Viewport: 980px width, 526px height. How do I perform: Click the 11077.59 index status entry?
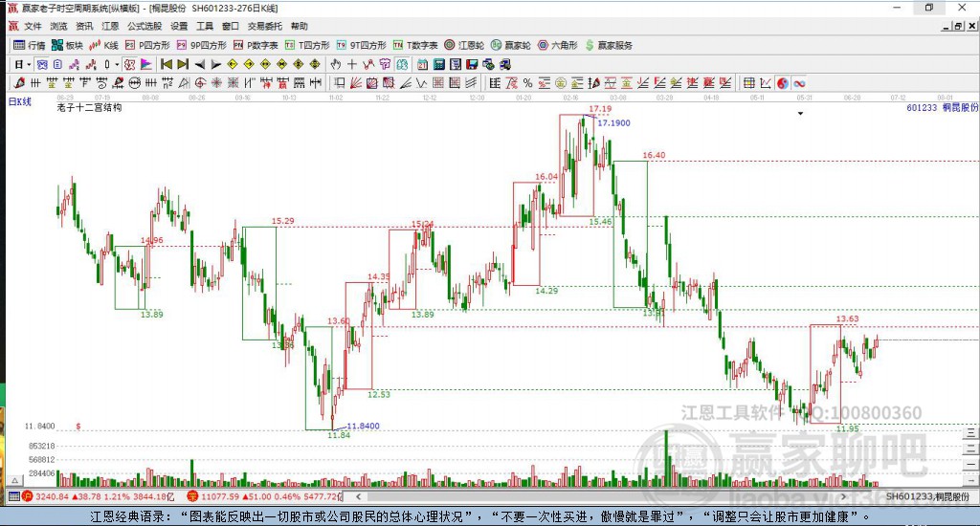pos(265,496)
